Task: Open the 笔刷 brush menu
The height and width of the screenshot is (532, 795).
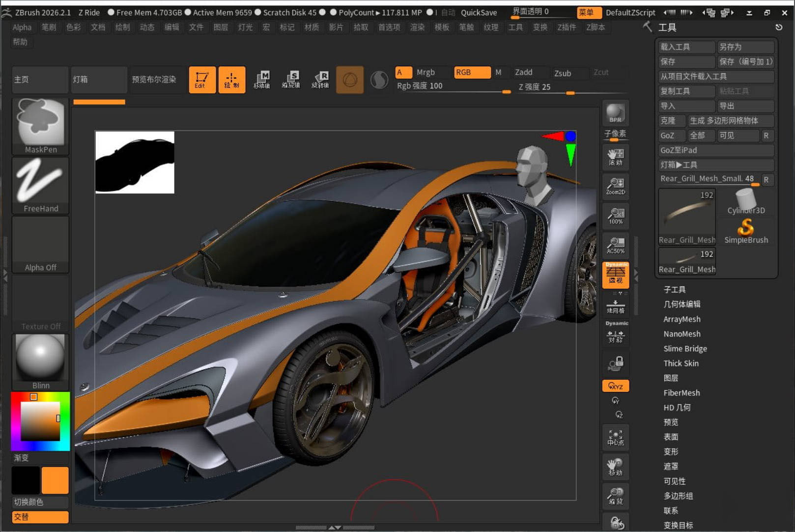Action: coord(49,28)
